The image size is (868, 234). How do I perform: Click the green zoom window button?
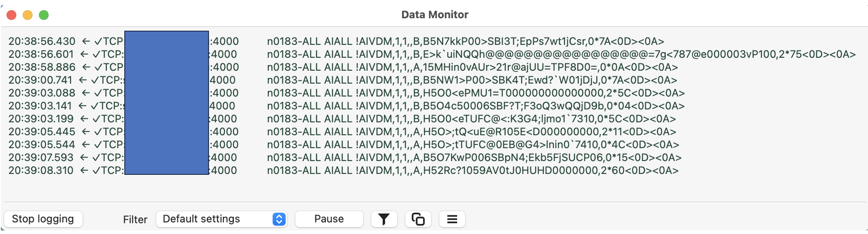tap(44, 15)
